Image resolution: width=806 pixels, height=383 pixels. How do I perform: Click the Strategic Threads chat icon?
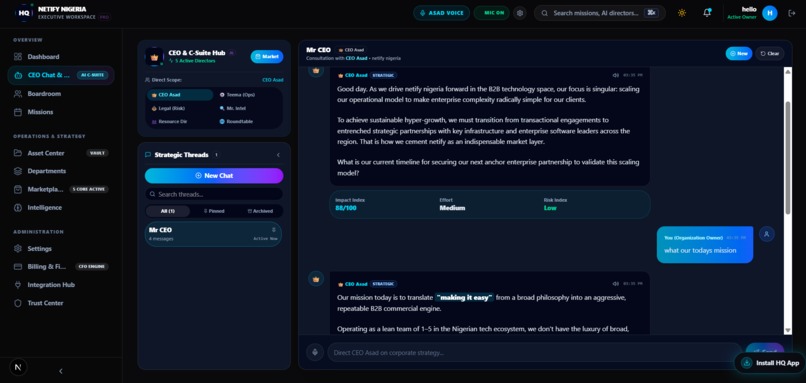[148, 155]
